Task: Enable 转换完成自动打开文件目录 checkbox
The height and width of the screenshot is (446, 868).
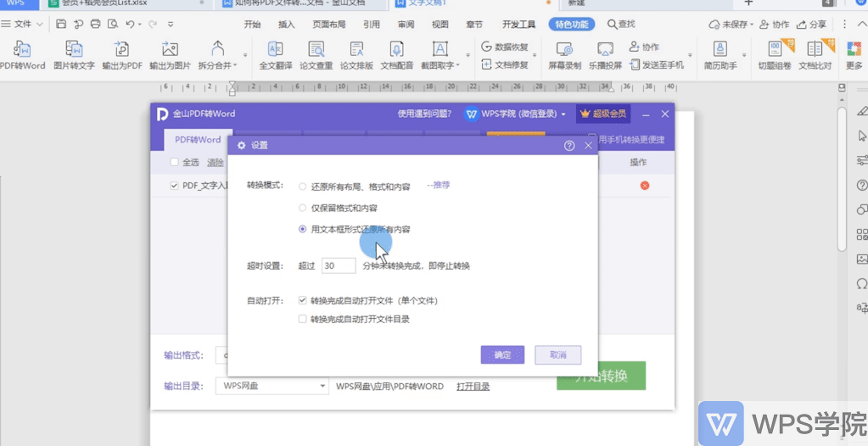Action: click(x=302, y=319)
